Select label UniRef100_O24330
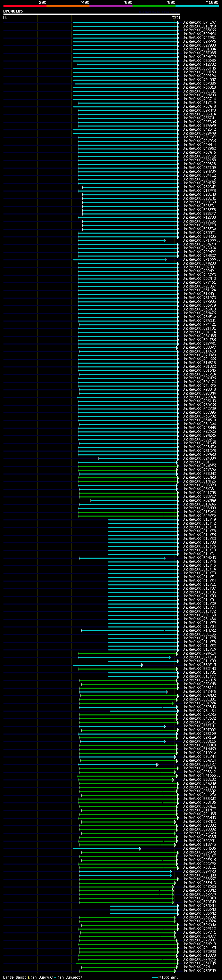222x980 pixels. tap(199, 459)
